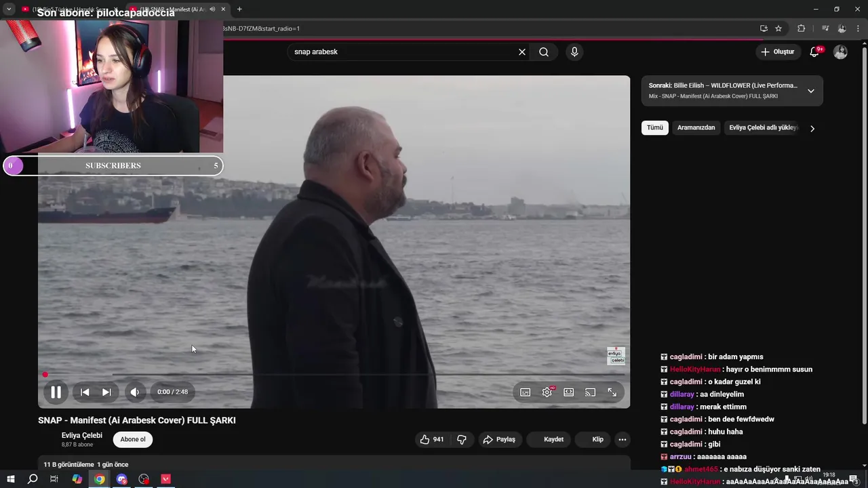This screenshot has height=488, width=868.
Task: Switch the player to theater mode
Action: point(569,392)
